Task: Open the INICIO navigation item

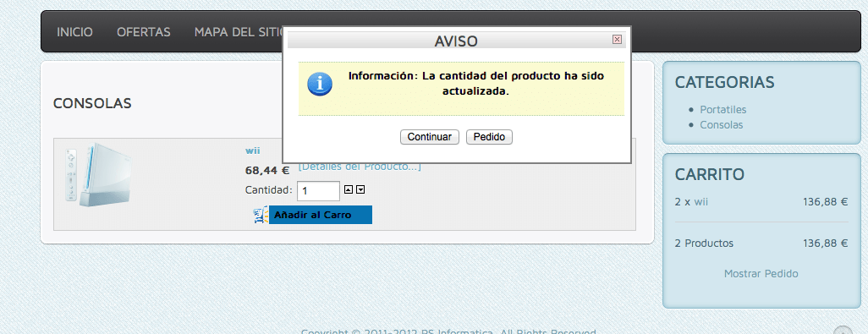Action: 74,32
